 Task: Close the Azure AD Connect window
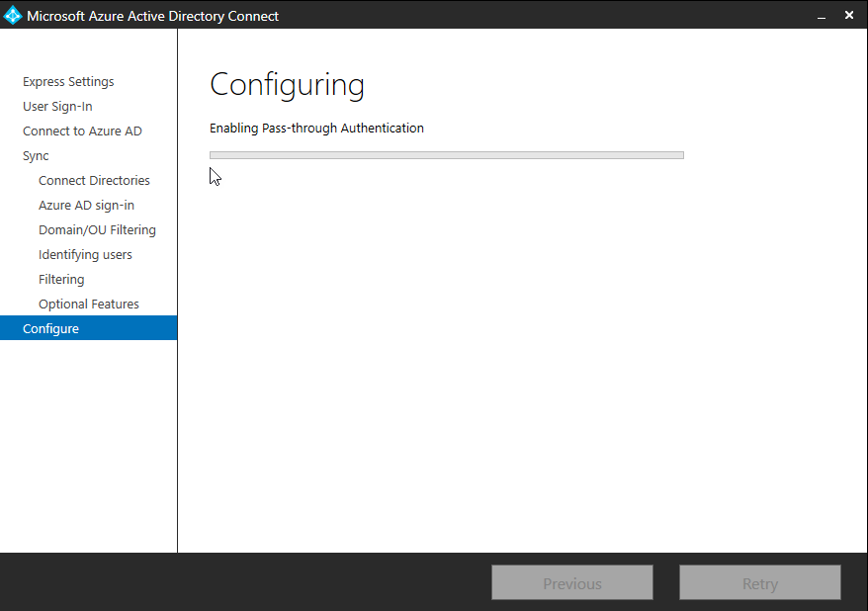coord(849,16)
